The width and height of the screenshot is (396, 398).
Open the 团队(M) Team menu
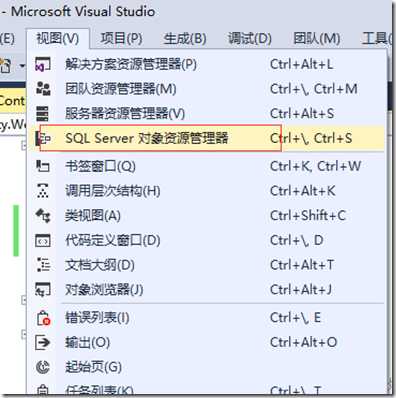[316, 39]
